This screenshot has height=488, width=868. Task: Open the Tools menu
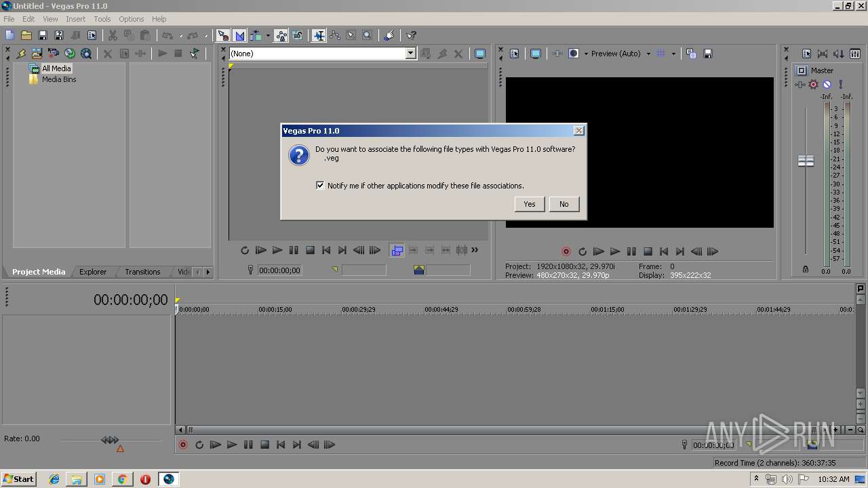[102, 19]
